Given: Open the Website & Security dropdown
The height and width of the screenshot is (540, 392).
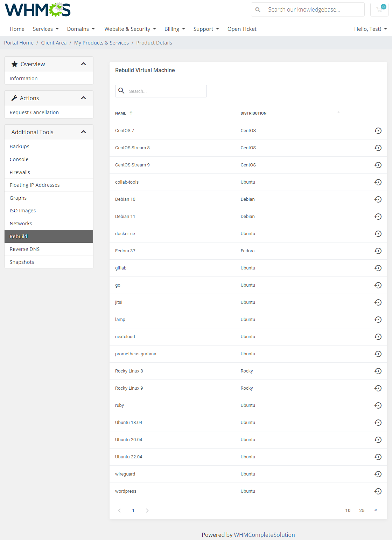Looking at the screenshot, I should pos(130,29).
